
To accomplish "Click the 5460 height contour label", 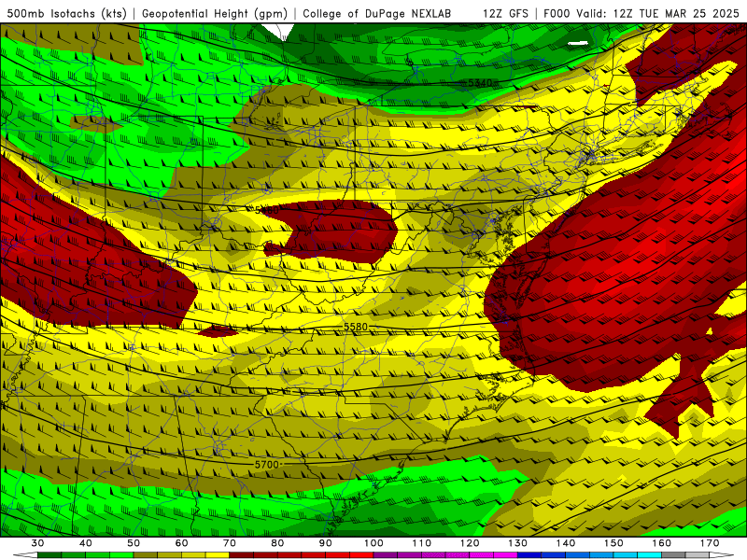I will pos(266,210).
